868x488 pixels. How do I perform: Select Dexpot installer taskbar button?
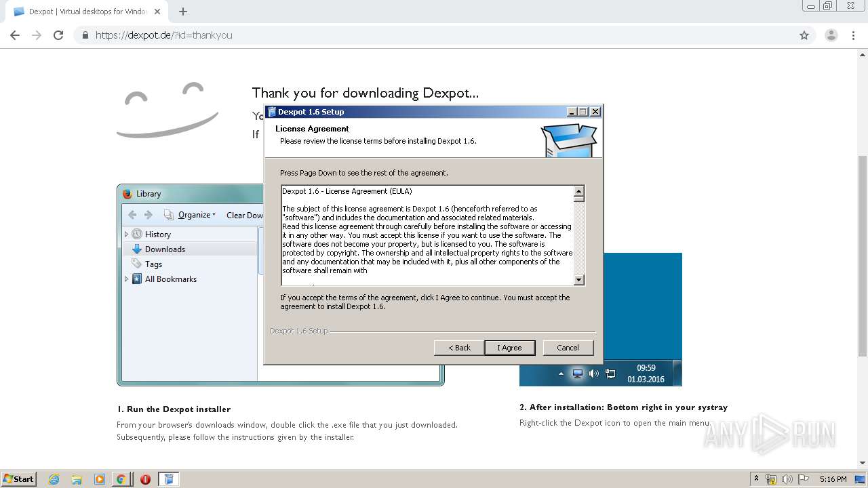click(x=169, y=479)
